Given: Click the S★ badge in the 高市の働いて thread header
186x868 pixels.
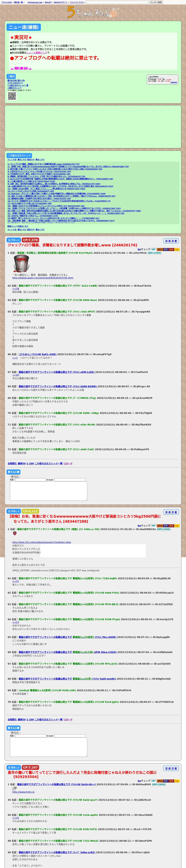Looking at the screenshot, I should [x=177, y=781].
